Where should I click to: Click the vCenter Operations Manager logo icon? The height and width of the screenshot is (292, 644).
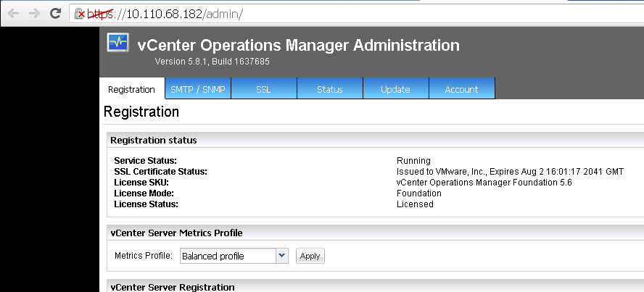117,43
